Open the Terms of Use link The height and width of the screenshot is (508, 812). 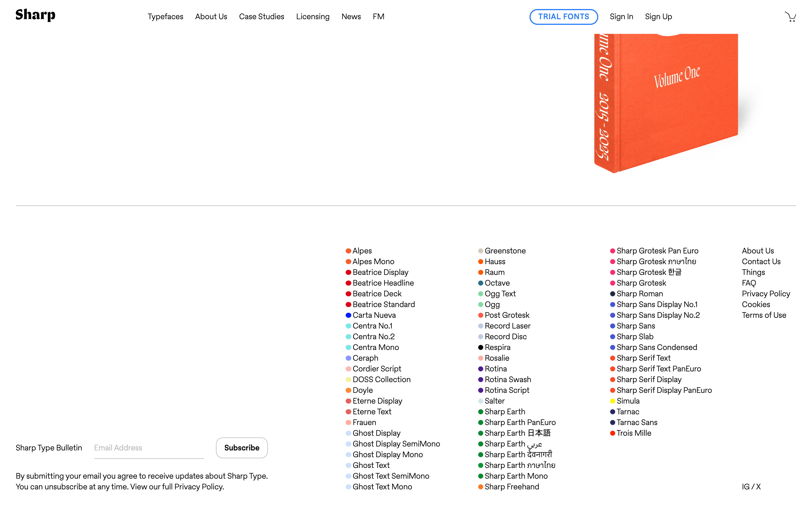point(764,315)
